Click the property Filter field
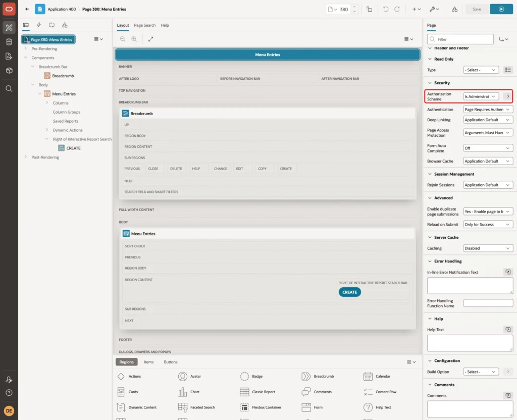Image resolution: width=517 pixels, height=420 pixels. (x=460, y=39)
